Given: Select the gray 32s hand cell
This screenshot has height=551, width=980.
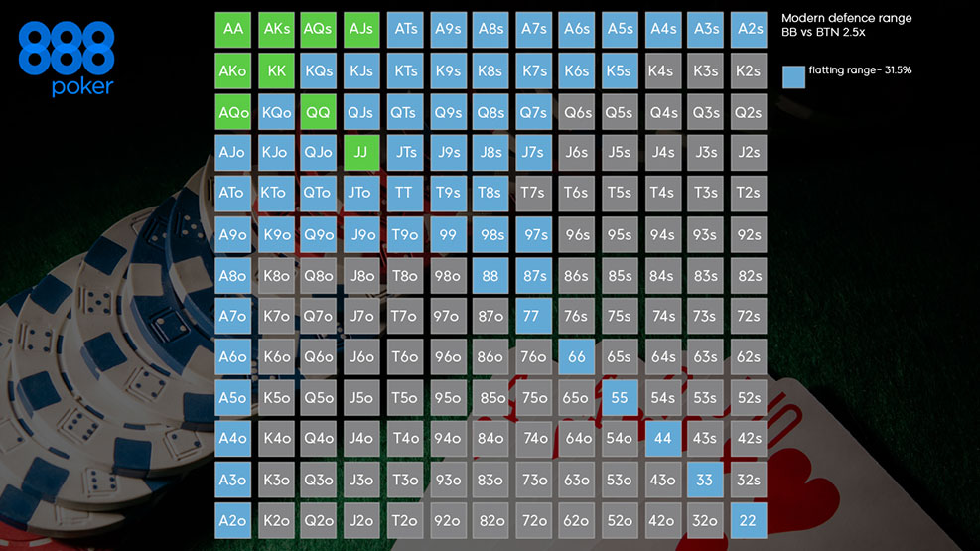Looking at the screenshot, I should [748, 480].
